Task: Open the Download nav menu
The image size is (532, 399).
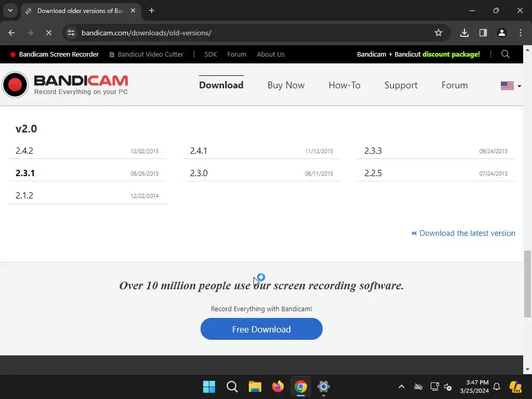Action: coord(221,85)
